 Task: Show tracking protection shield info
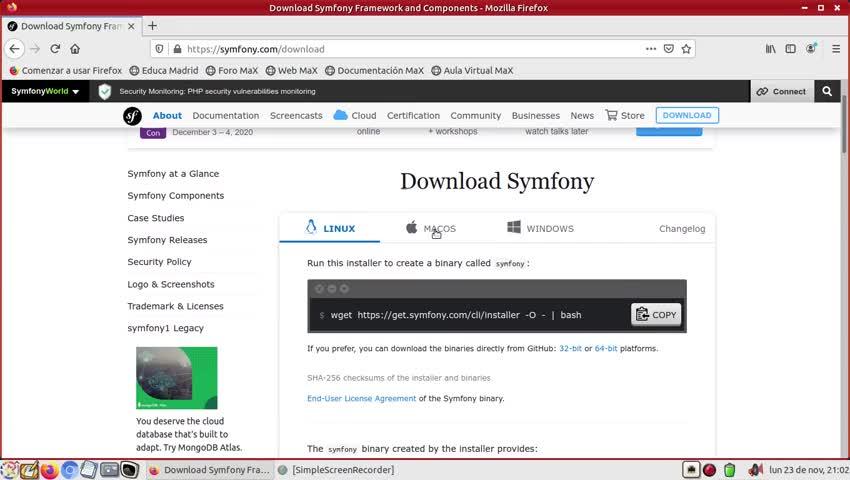point(159,49)
